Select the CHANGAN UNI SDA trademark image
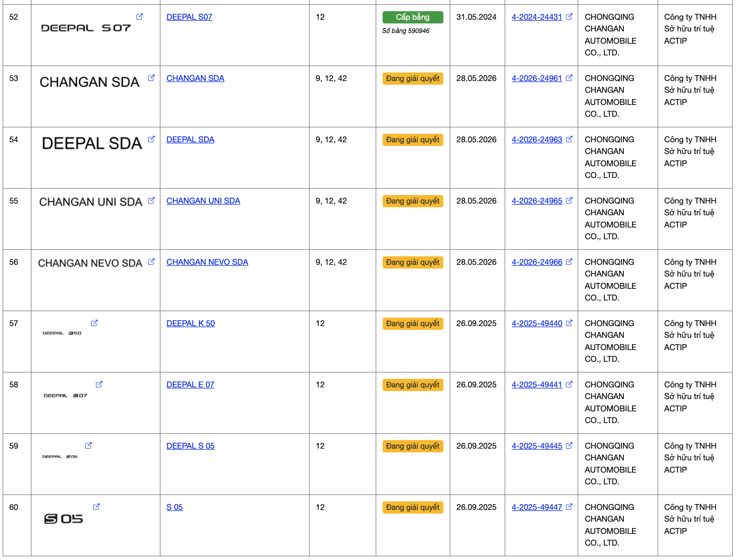 point(91,202)
